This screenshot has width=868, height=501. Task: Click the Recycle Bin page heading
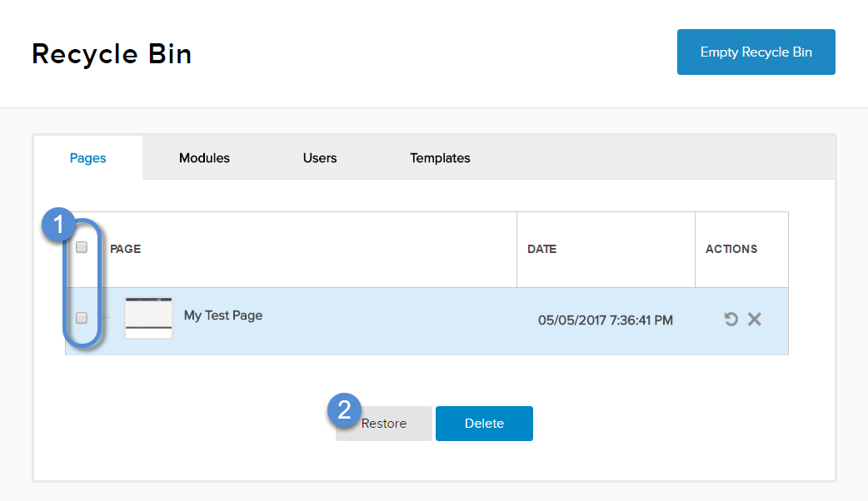coord(112,54)
